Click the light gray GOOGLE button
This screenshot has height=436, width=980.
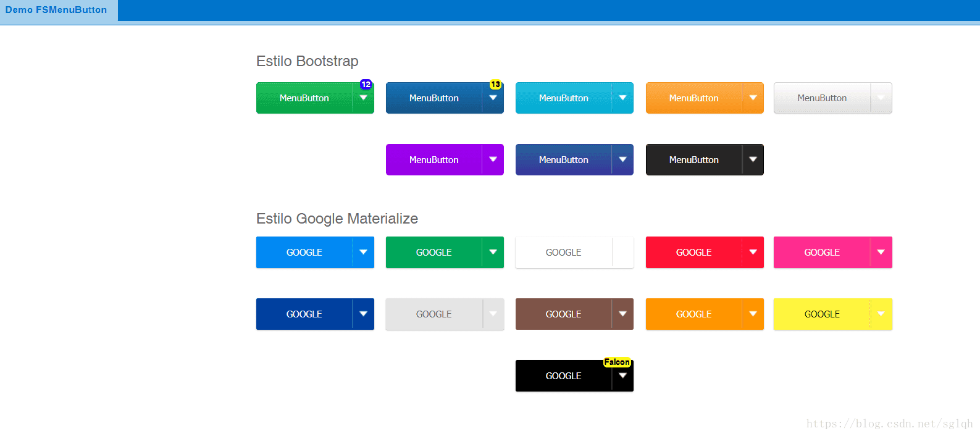[x=433, y=314]
